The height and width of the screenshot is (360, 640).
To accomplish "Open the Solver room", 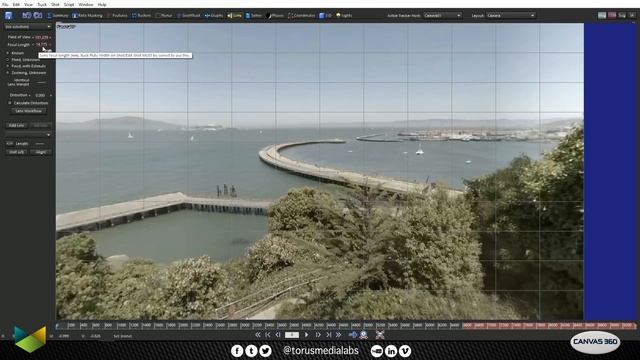I will pyautogui.click(x=253, y=16).
